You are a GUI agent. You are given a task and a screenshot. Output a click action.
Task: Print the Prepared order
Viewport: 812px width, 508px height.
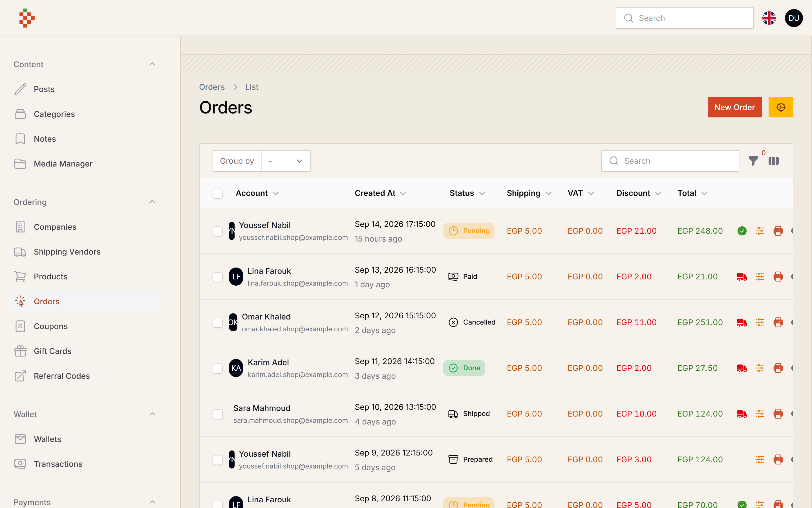coord(778,459)
